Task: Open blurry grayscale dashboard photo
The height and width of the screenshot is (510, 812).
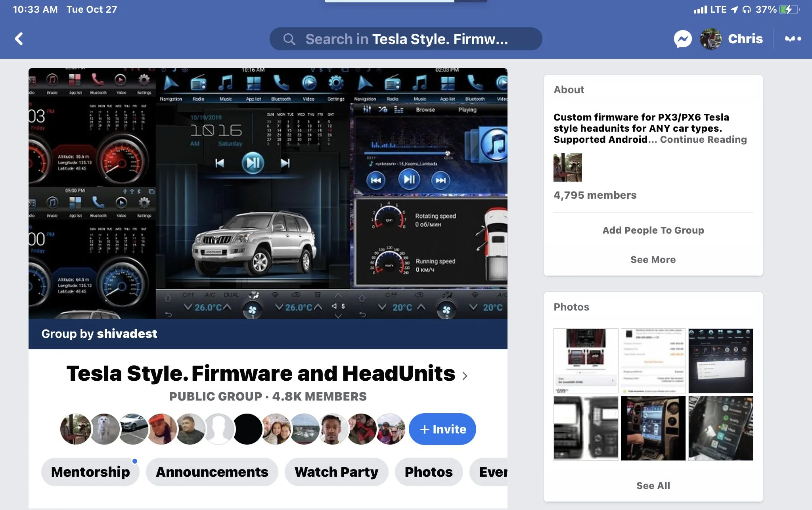Action: point(586,428)
